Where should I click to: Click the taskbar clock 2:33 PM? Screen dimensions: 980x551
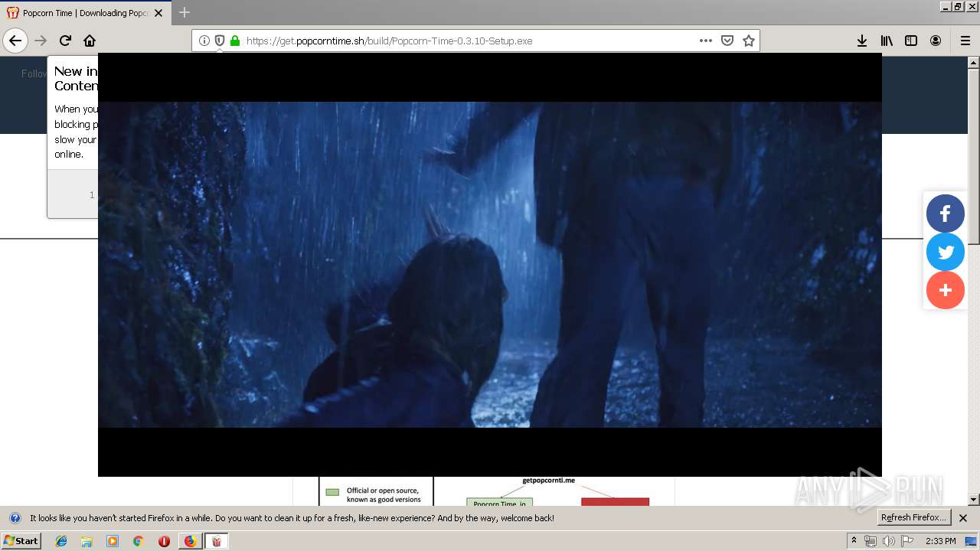click(x=940, y=541)
